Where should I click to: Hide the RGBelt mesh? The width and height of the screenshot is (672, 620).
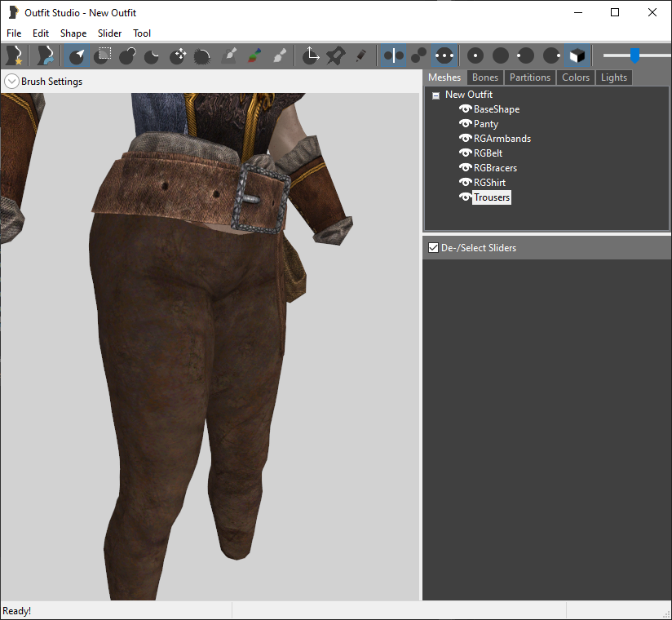(465, 153)
